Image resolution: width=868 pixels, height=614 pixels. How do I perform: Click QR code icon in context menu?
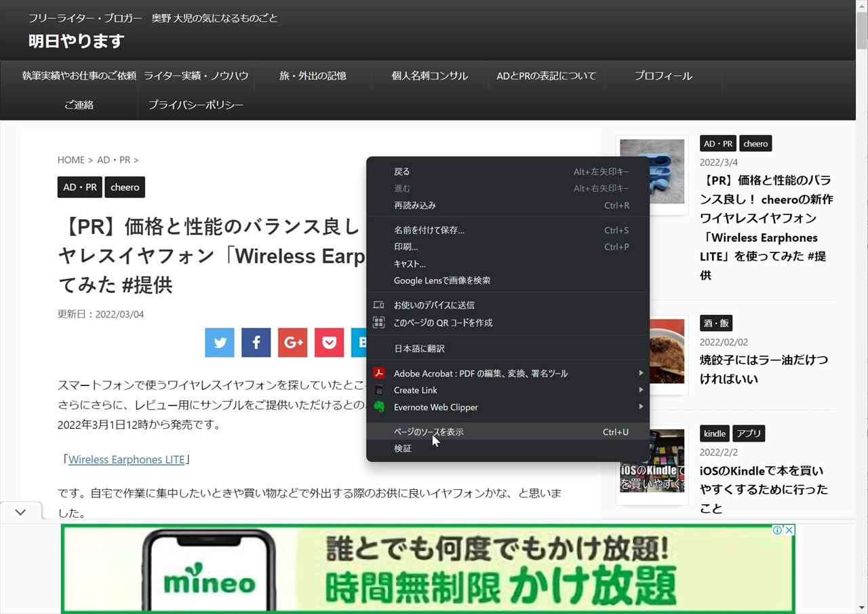pos(379,322)
